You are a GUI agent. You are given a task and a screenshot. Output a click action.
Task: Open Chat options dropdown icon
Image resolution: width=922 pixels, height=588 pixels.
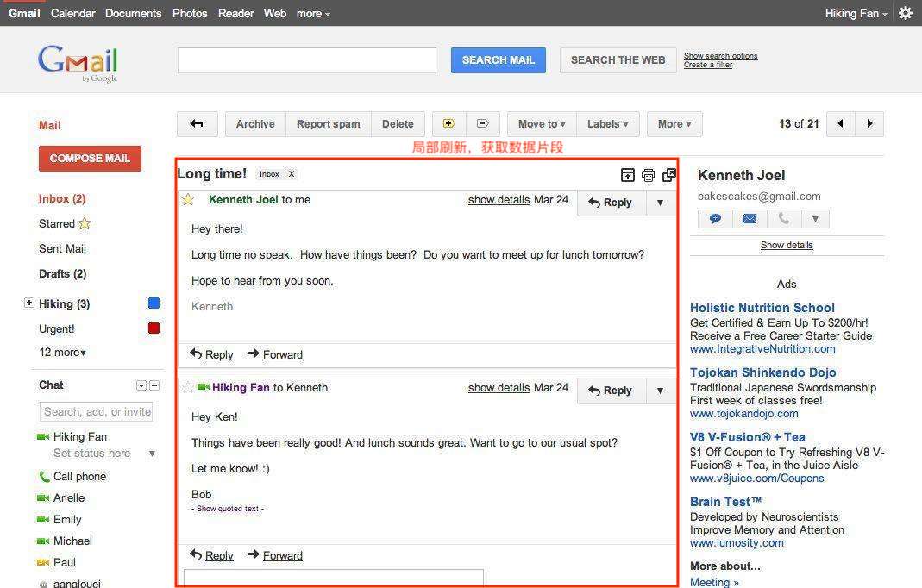[x=141, y=385]
